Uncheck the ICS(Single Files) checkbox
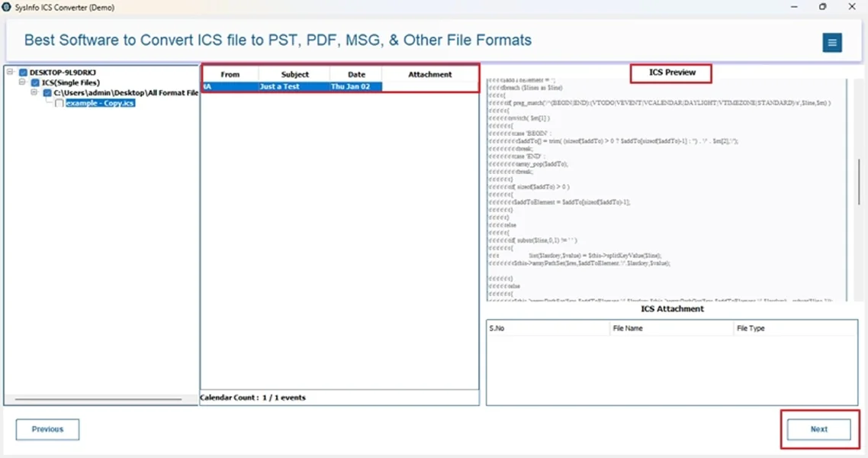This screenshot has height=458, width=868. pyautogui.click(x=36, y=82)
